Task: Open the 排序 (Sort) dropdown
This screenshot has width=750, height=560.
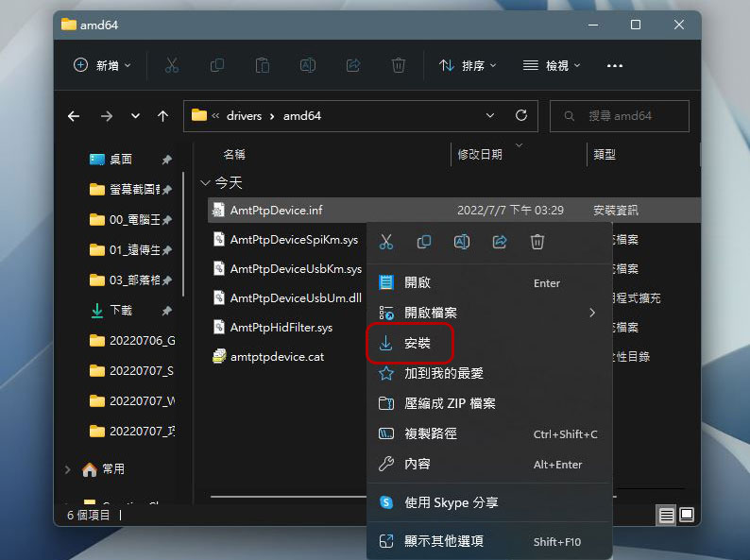Action: (x=468, y=65)
